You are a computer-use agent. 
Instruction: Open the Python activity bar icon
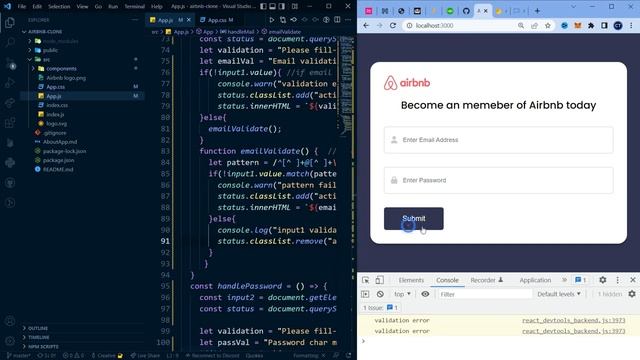(x=10, y=162)
